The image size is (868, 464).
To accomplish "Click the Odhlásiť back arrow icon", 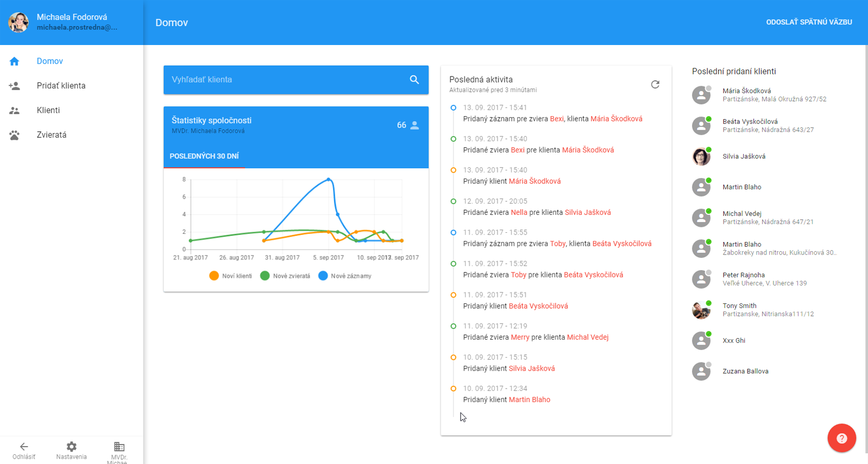I will (24, 447).
